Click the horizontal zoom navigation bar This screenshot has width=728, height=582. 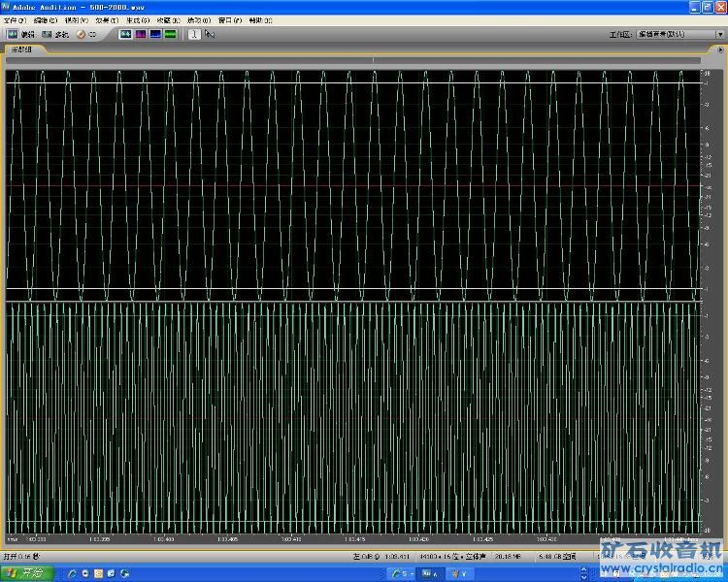353,60
